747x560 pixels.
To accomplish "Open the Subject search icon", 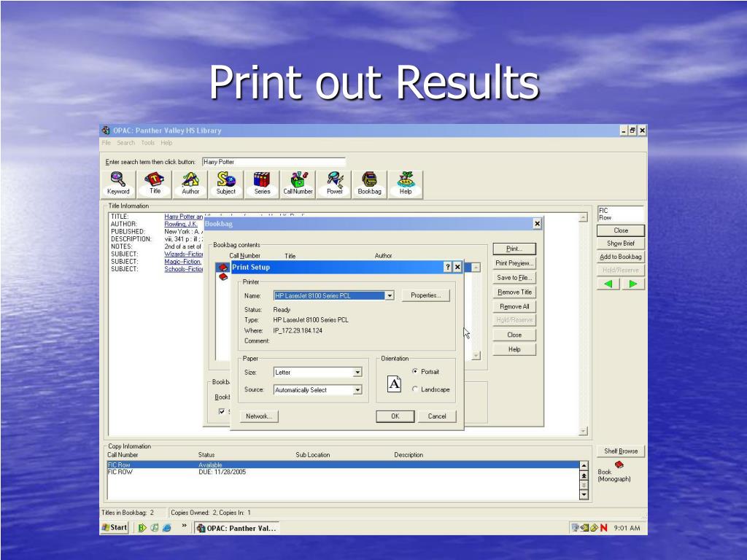I will (226, 184).
